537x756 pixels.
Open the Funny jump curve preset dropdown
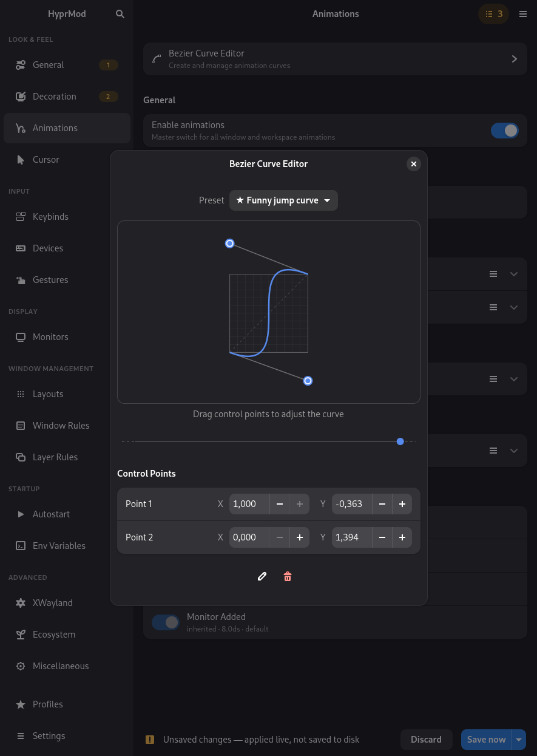point(283,200)
